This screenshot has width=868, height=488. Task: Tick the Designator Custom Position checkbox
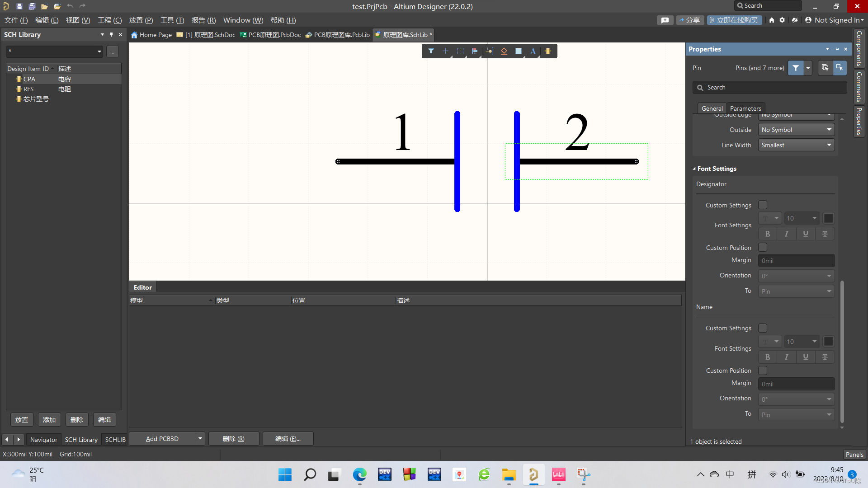click(763, 248)
